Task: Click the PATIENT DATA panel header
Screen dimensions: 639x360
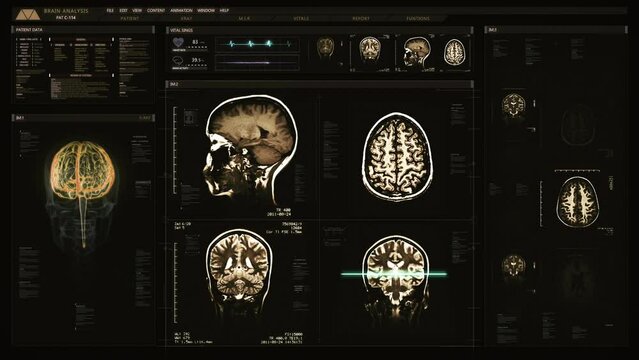Action: click(x=83, y=30)
